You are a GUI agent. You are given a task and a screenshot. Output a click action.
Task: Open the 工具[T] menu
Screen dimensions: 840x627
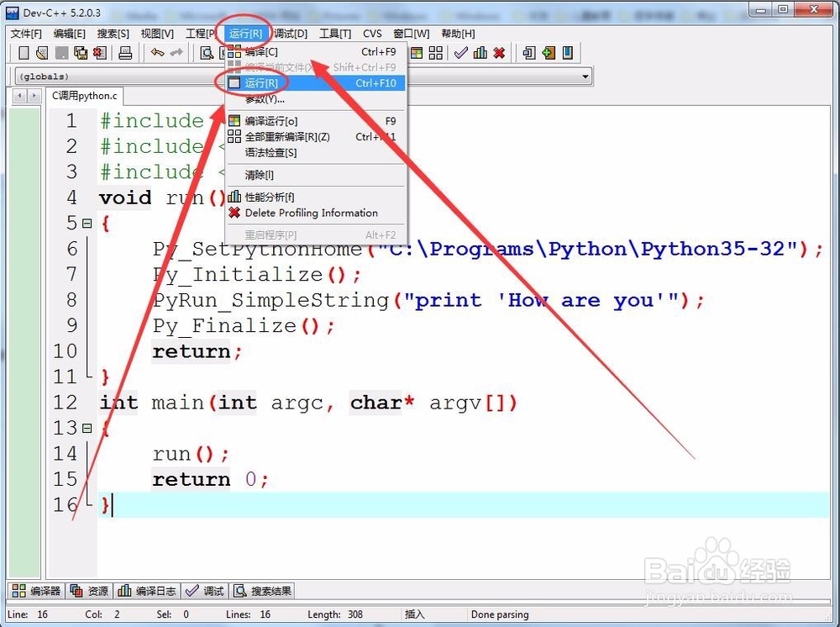(x=334, y=34)
